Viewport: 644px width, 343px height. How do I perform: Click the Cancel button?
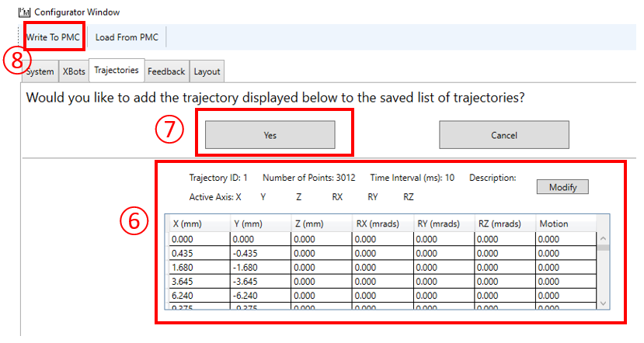[x=503, y=135]
